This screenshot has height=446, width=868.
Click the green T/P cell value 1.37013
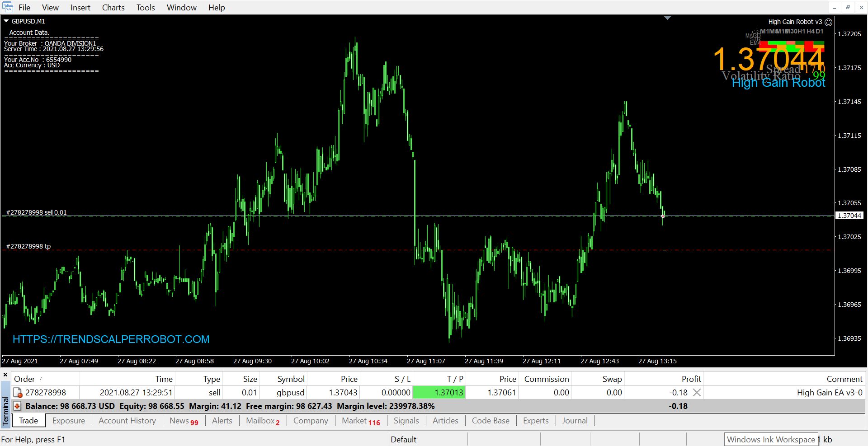tap(439, 393)
